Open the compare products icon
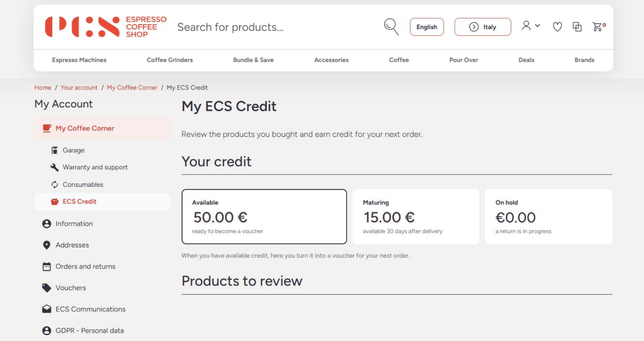This screenshot has width=644, height=341. [x=577, y=27]
